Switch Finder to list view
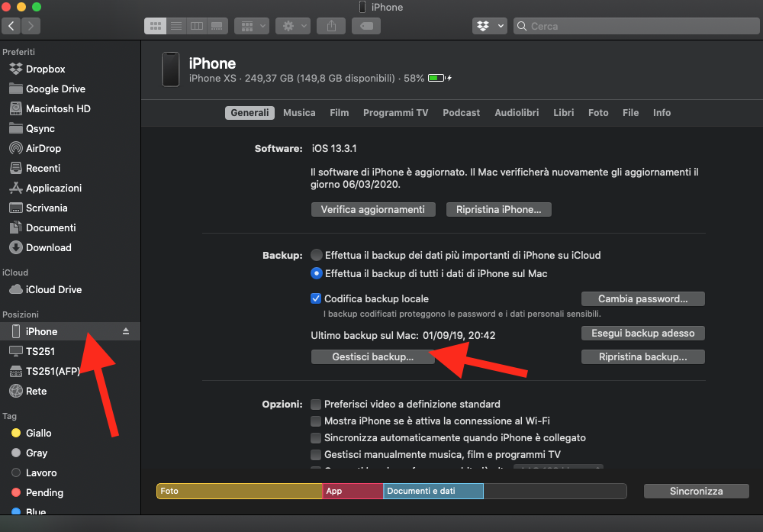 coord(176,26)
